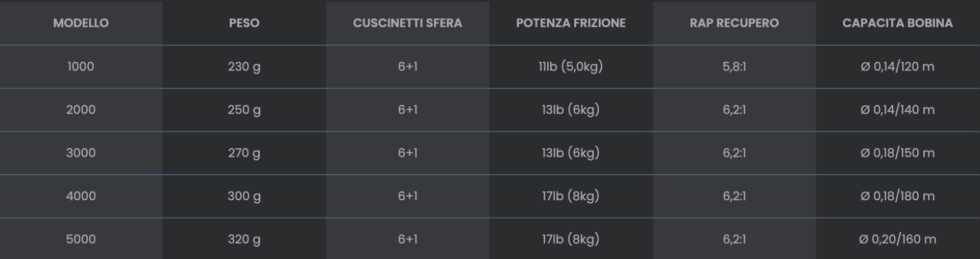Select the CAPACITA BOBINA header
The height and width of the screenshot is (259, 980).
click(897, 23)
